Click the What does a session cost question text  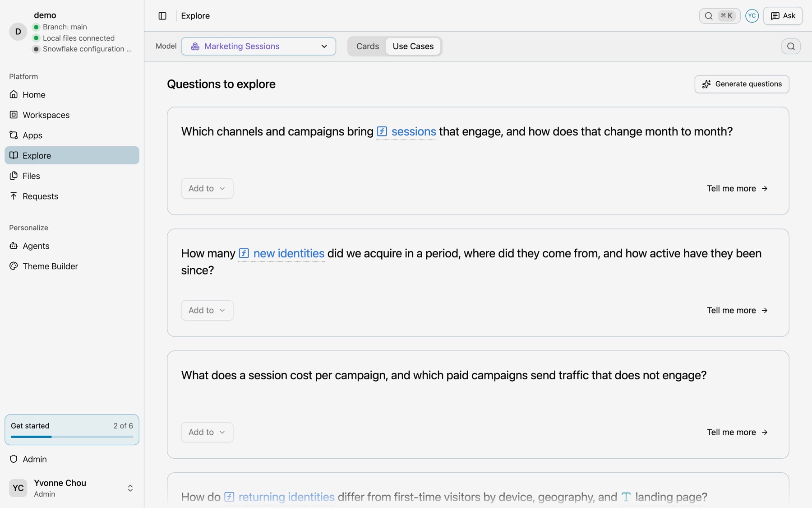tap(444, 375)
